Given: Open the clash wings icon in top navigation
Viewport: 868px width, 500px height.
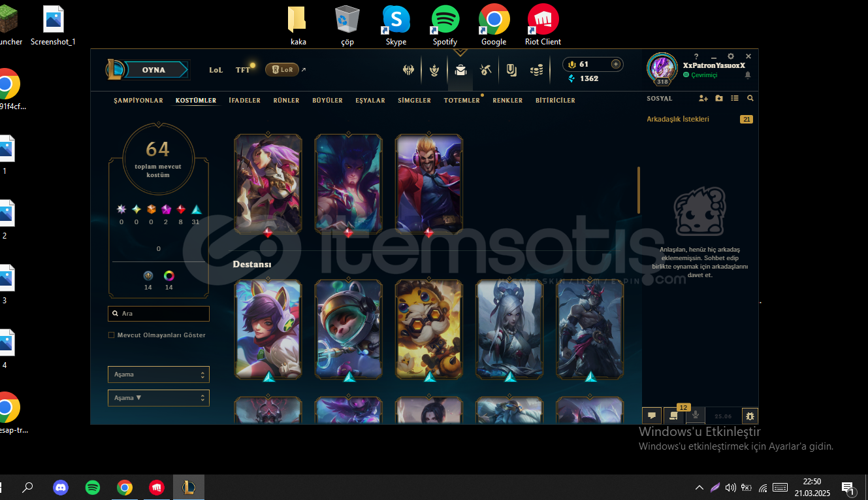Looking at the screenshot, I should click(x=410, y=70).
